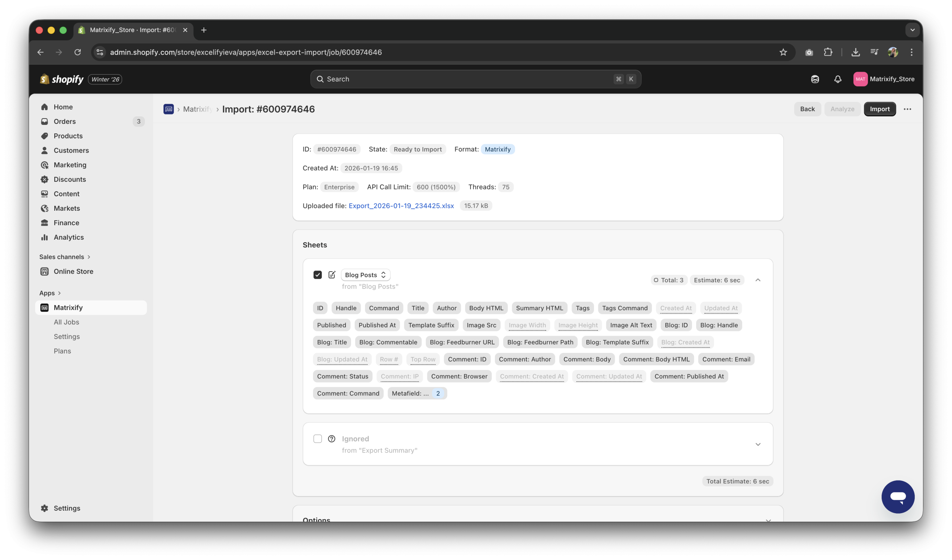
Task: Open the Sidekick assistant icon
Action: coord(815,79)
